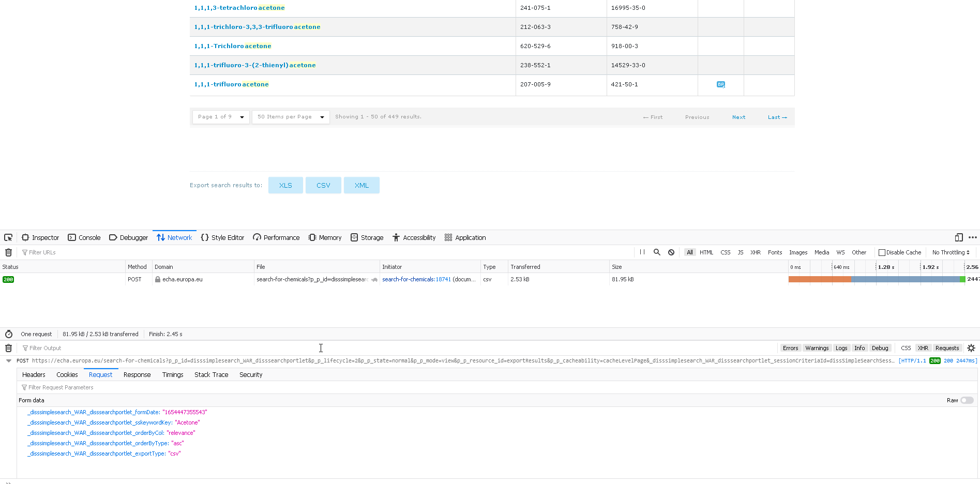980x484 pixels.
Task: Open the Accessibility panel
Action: [x=414, y=237]
